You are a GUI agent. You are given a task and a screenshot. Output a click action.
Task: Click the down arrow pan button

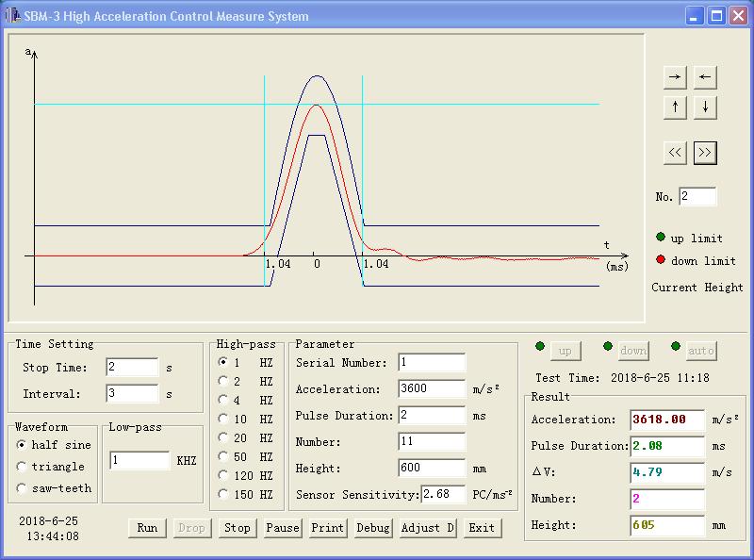705,107
